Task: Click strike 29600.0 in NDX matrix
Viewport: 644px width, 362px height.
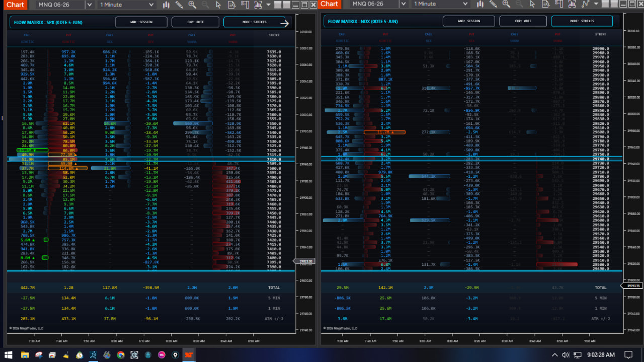Action: [600, 220]
